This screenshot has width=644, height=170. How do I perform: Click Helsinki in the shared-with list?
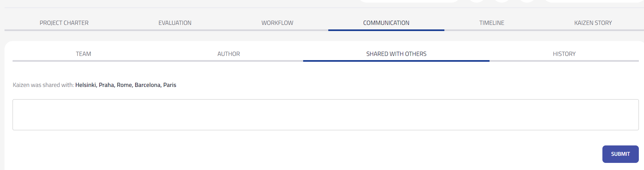click(86, 85)
